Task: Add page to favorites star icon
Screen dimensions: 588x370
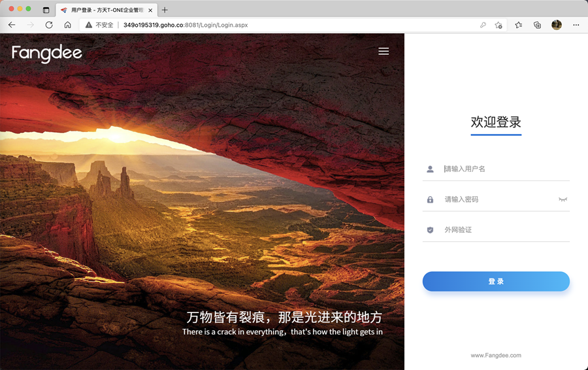Action: pos(498,25)
